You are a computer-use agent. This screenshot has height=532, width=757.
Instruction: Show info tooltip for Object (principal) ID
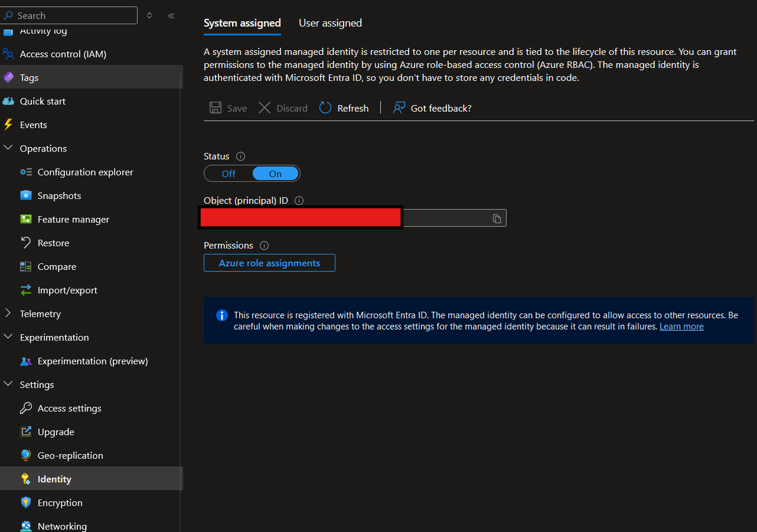pyautogui.click(x=299, y=201)
